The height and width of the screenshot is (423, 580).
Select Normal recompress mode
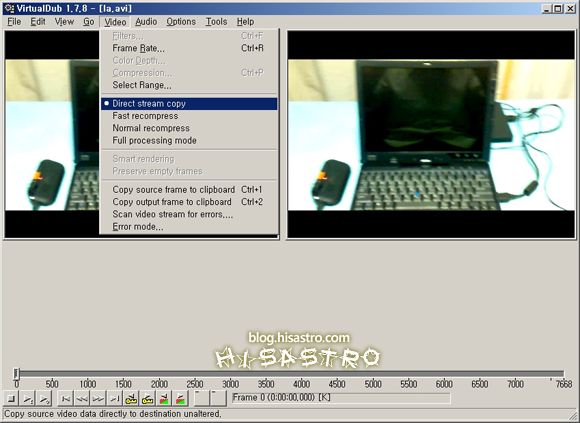[x=189, y=128]
